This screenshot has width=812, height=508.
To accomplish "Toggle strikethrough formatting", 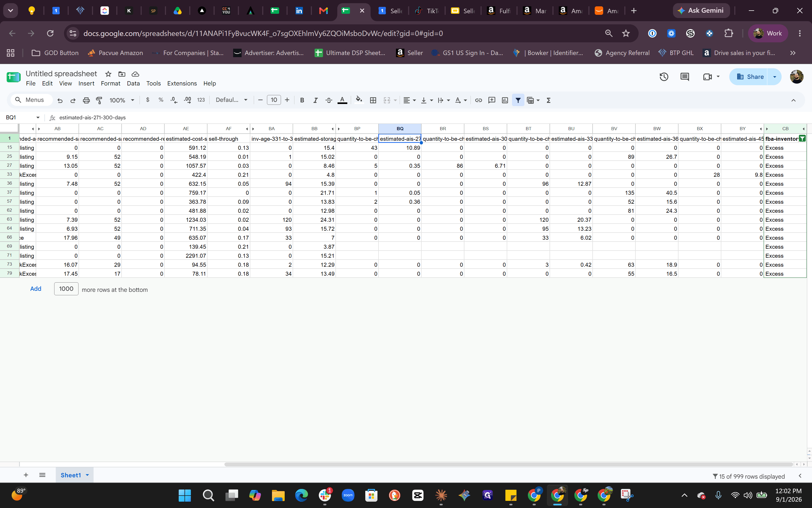I will click(x=329, y=100).
